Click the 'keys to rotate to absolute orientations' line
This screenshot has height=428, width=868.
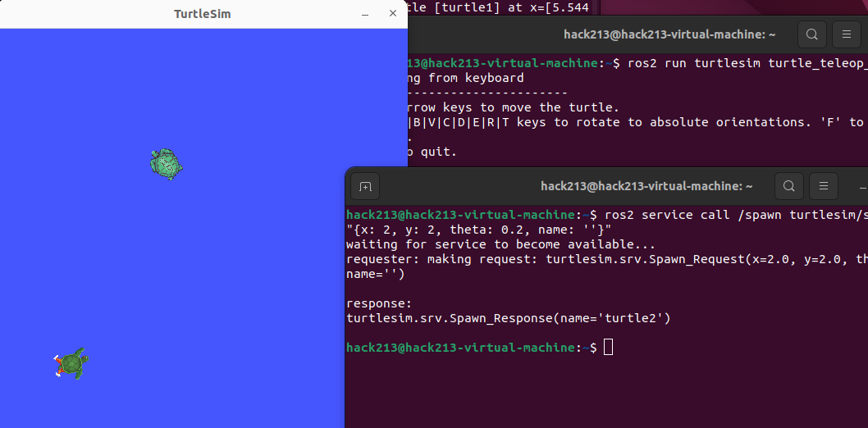pos(636,122)
